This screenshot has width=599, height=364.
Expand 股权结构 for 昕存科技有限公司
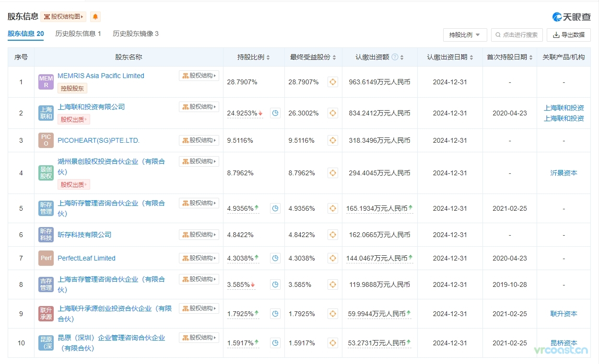pos(199,235)
